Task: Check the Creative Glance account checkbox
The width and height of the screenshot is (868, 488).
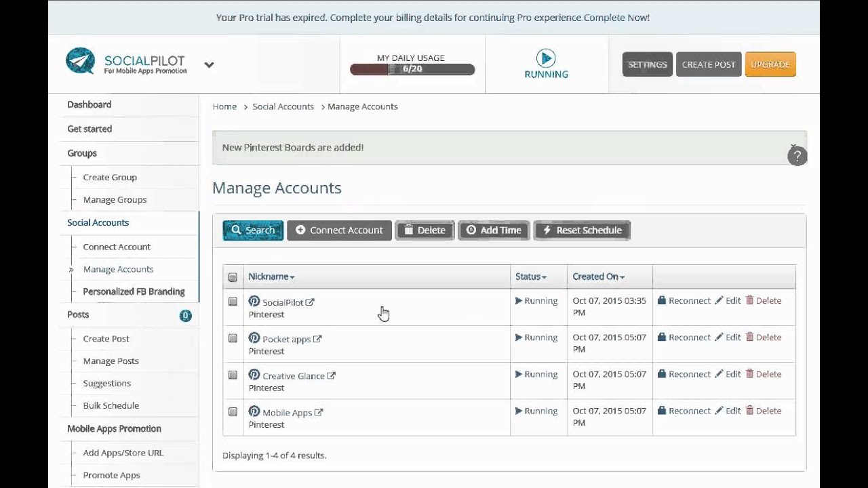Action: coord(233,375)
